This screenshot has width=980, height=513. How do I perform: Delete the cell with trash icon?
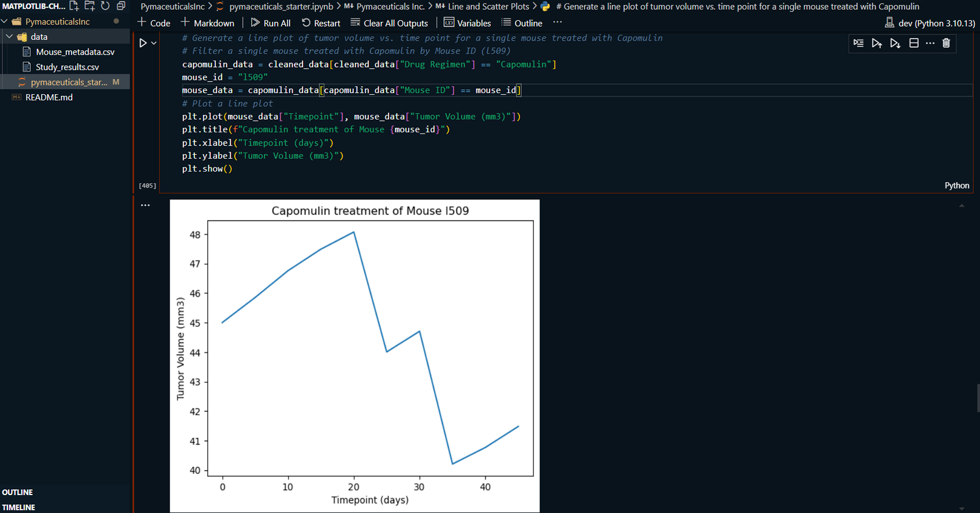click(x=946, y=43)
